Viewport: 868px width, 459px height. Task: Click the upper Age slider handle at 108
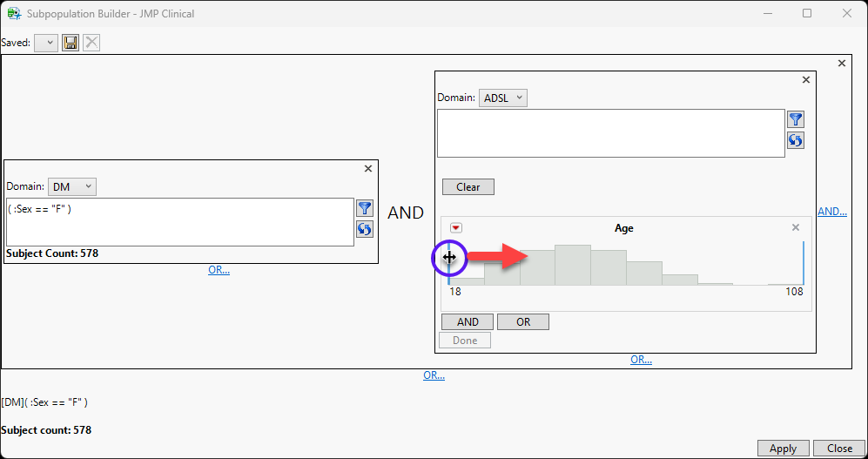pyautogui.click(x=803, y=263)
